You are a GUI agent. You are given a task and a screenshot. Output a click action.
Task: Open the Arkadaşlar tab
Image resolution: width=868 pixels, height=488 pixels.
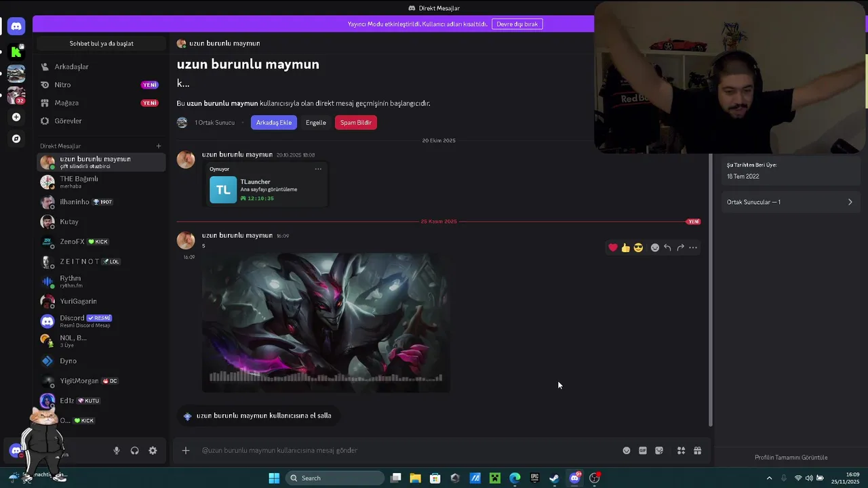[101, 66]
